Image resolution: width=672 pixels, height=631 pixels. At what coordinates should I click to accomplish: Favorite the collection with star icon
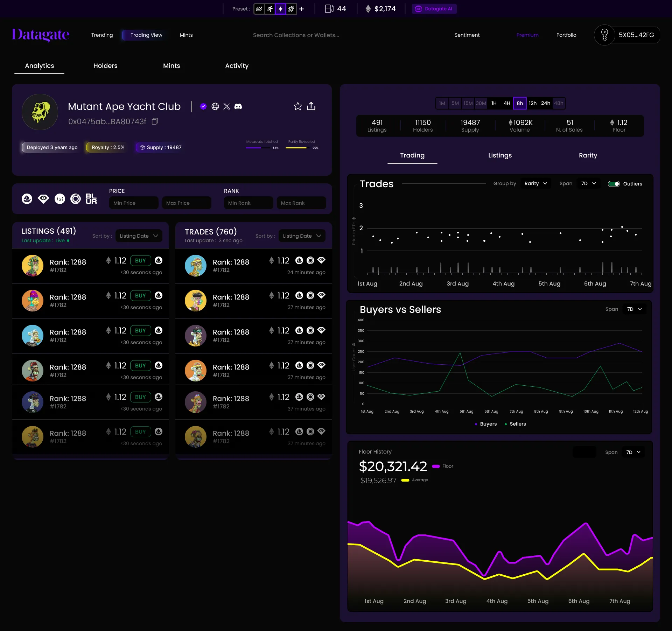(x=298, y=106)
